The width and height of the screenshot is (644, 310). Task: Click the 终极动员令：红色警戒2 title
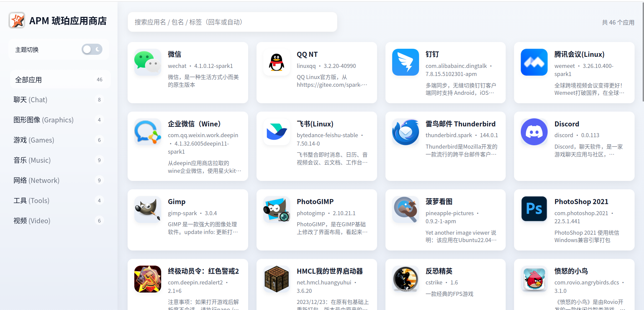(203, 271)
